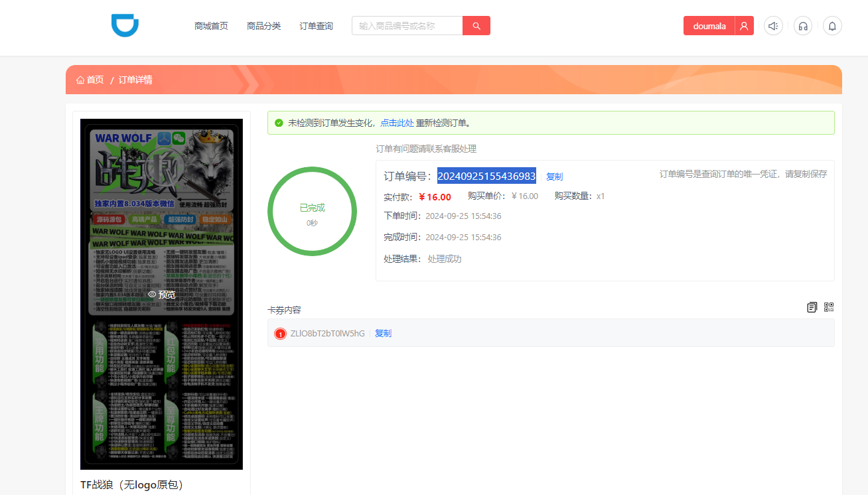Click the 已完成 status circle
This screenshot has width=868, height=495.
point(312,211)
